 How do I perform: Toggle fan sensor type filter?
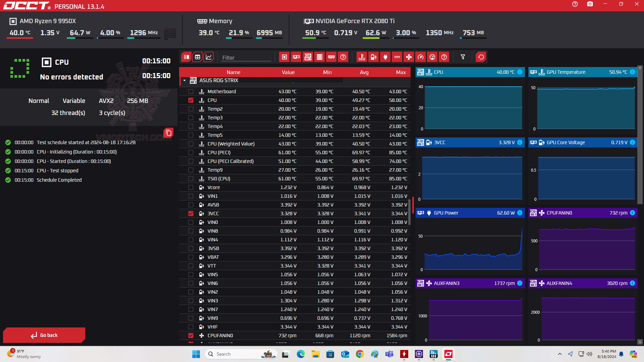coord(409,57)
